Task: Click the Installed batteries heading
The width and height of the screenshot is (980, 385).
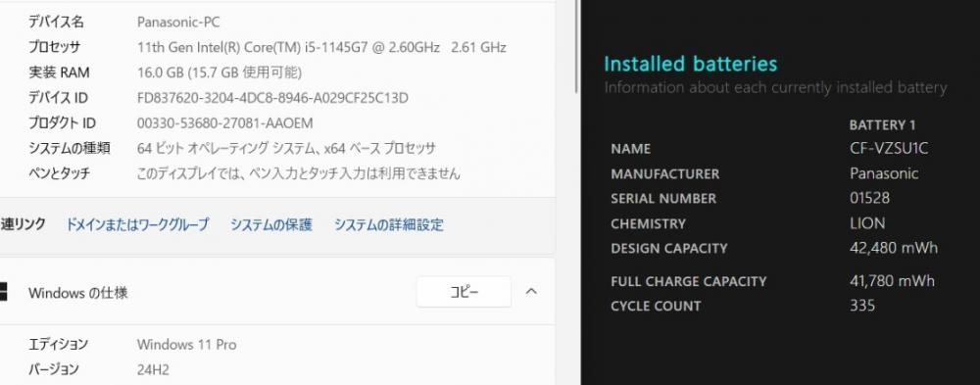Action: point(691,64)
